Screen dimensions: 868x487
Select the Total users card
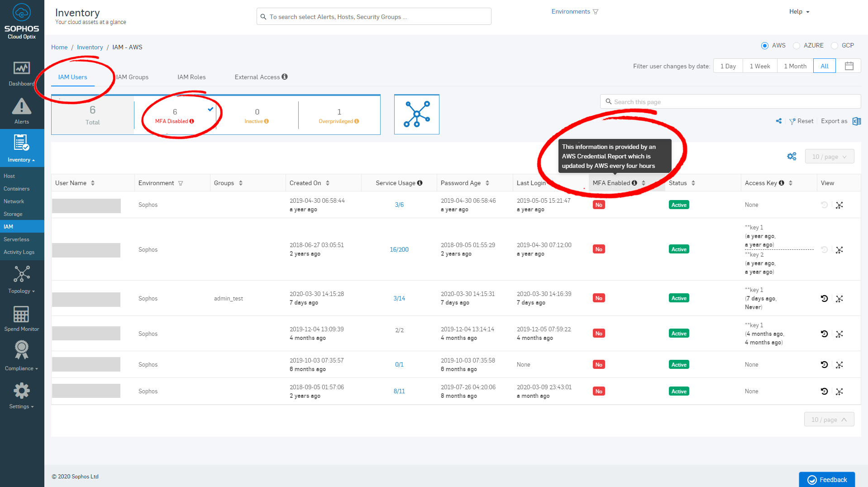click(92, 115)
